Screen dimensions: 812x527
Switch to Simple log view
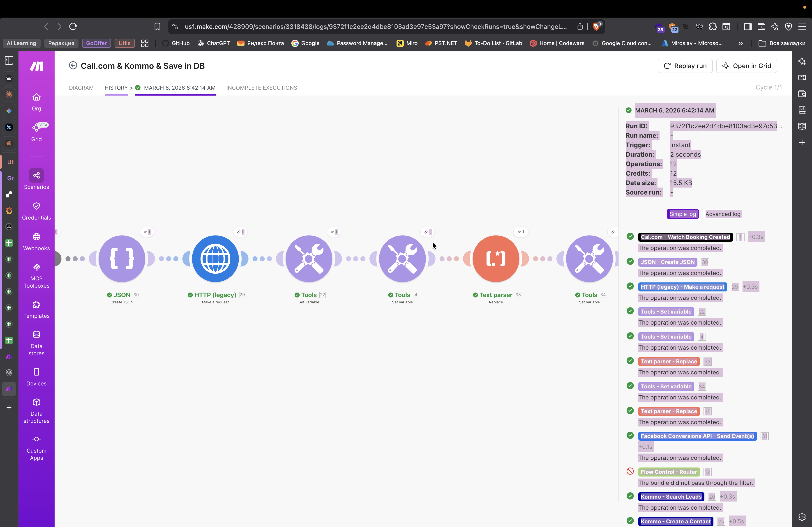[682, 214]
